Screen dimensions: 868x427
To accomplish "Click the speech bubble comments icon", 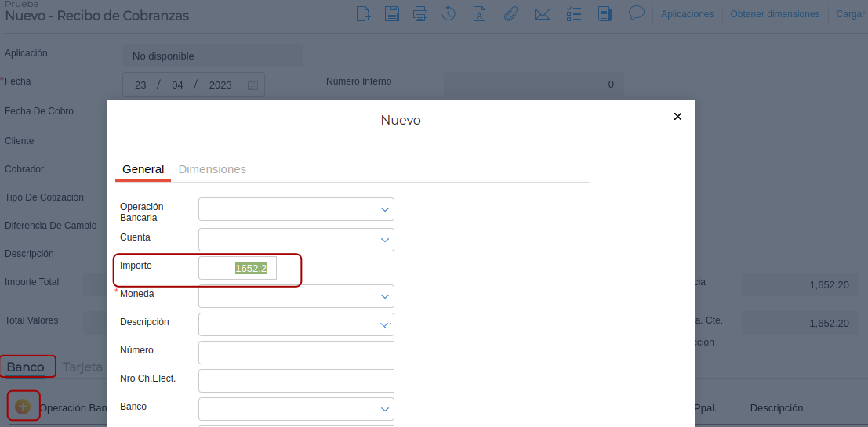I will (637, 13).
